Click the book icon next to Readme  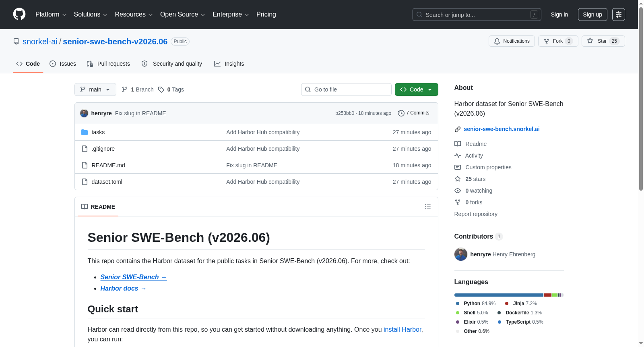pos(458,144)
